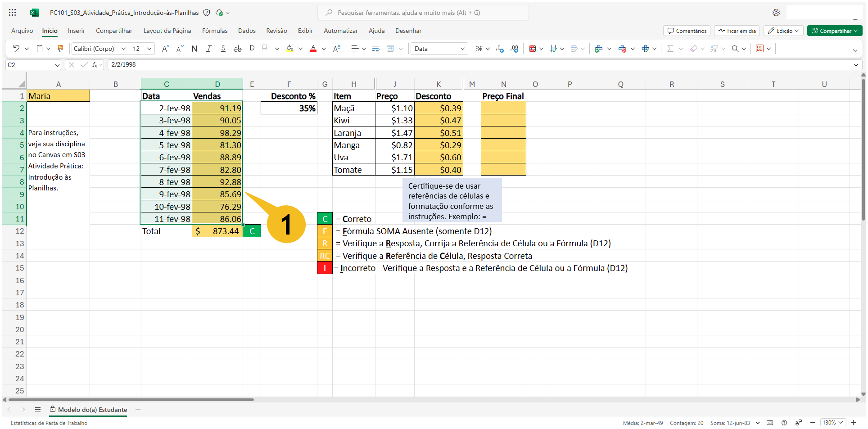Open the settings gear icon
This screenshot has width=868, height=429.
click(x=776, y=13)
